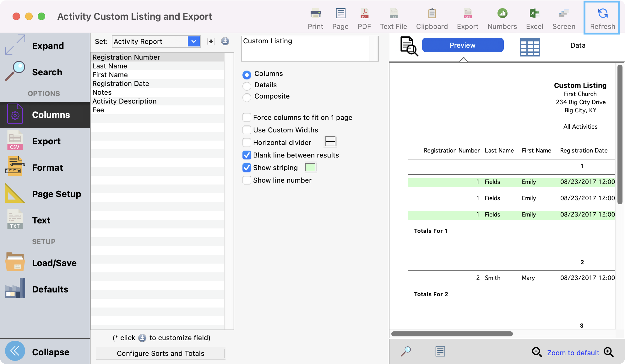This screenshot has height=364, width=625.
Task: Open the green striping color swatch
Action: (310, 168)
